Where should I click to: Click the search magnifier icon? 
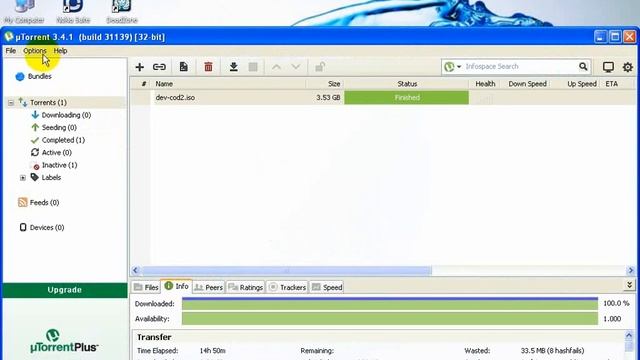(583, 67)
